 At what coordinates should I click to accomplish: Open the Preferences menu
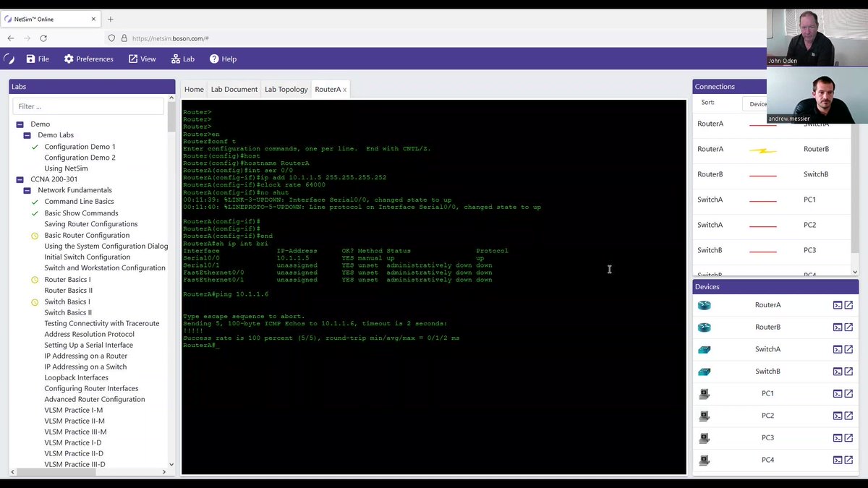click(88, 59)
